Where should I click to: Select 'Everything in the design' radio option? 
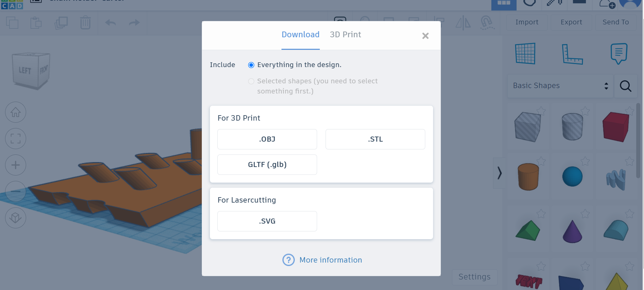251,65
